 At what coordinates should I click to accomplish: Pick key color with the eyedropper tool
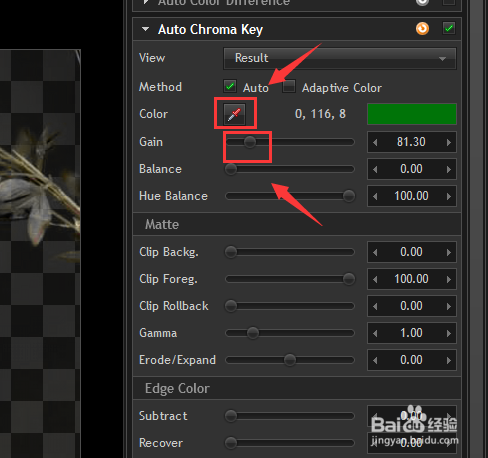pos(235,114)
